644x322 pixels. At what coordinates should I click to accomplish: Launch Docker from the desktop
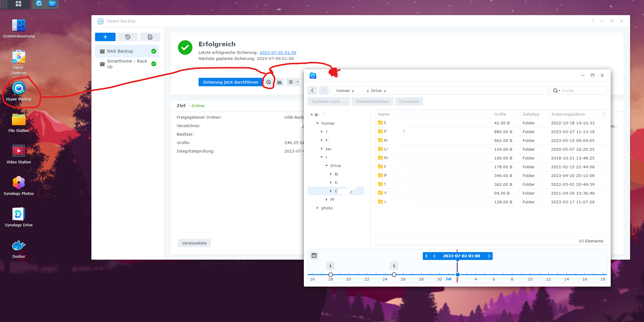click(x=19, y=249)
